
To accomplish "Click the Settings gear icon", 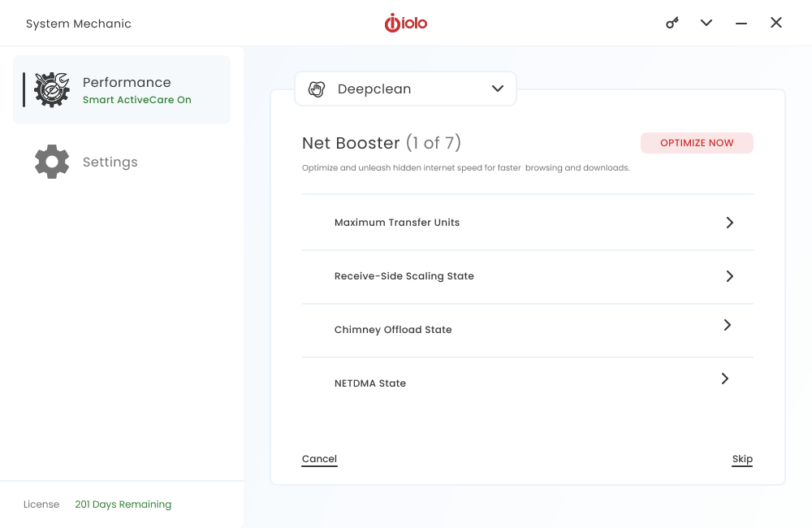I will 52,162.
